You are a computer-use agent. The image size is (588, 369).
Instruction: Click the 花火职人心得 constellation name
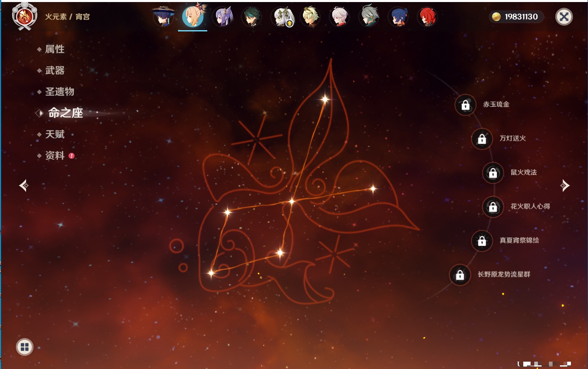(530, 206)
